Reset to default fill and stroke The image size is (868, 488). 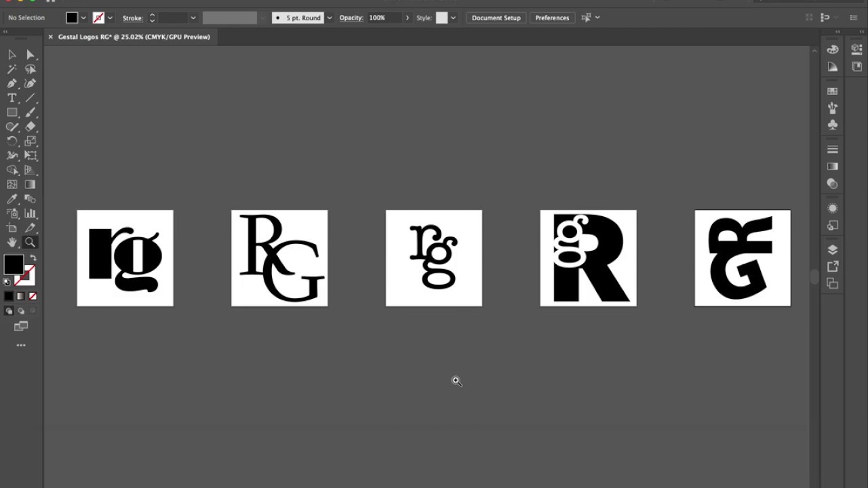[7, 281]
